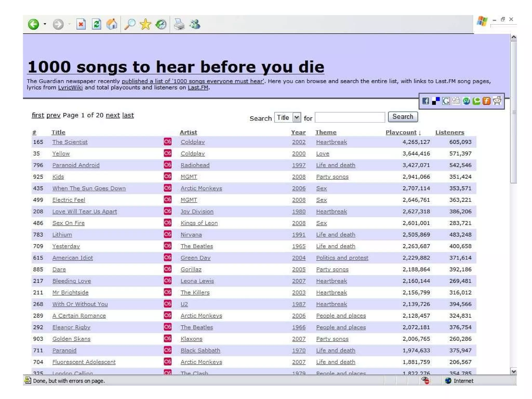
Task: Sort table by Listeners column header
Action: pos(449,132)
